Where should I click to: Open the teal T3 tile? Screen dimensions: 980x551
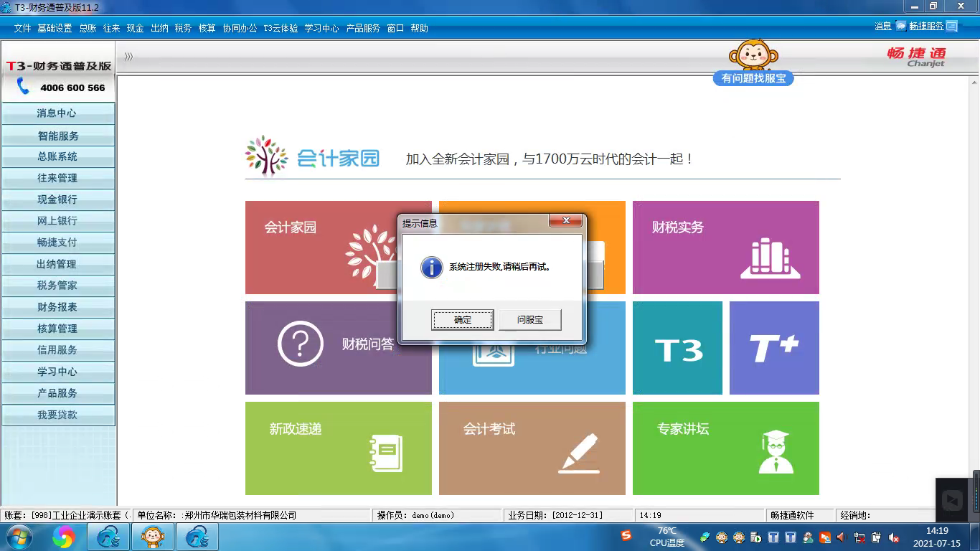(677, 348)
